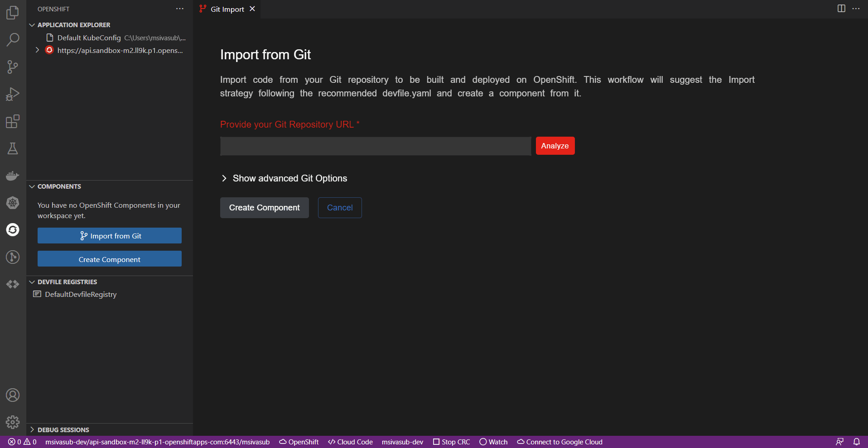
Task: Click Connect to Google Cloud
Action: [560, 442]
